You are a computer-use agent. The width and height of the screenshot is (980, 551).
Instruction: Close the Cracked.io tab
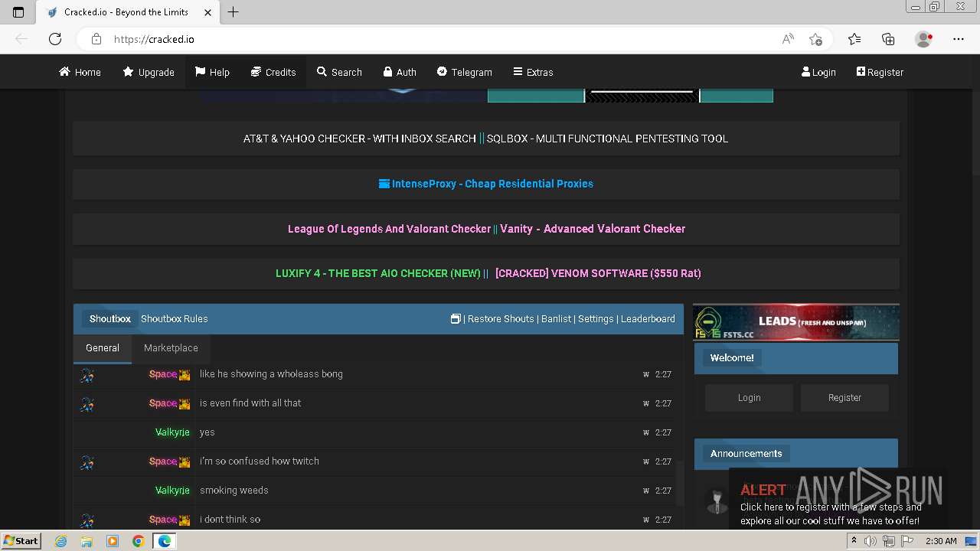coord(207,12)
